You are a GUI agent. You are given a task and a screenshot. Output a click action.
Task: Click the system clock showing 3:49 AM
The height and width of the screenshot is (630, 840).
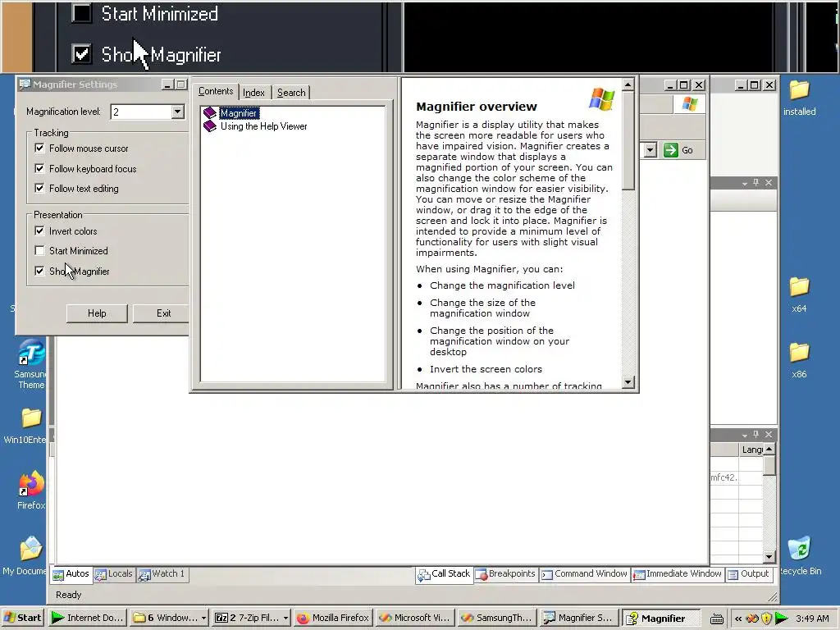pyautogui.click(x=812, y=619)
